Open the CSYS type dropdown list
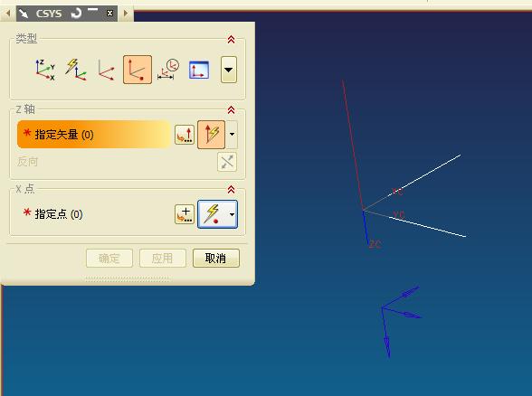 click(x=229, y=70)
